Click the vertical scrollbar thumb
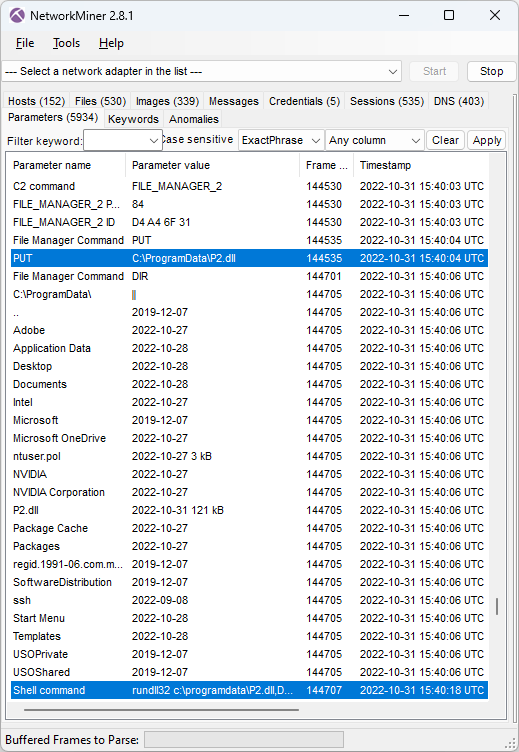This screenshot has width=519, height=752. point(496,606)
